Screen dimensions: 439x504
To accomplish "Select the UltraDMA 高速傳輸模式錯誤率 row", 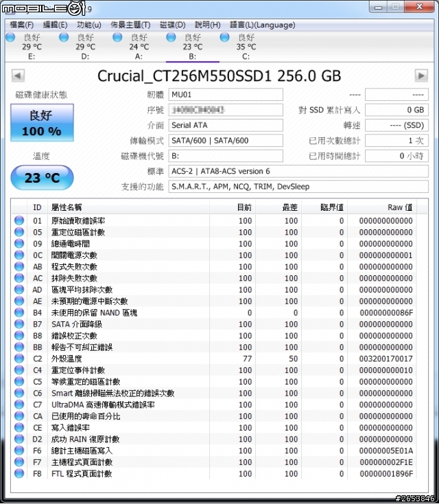I will pyautogui.click(x=213, y=404).
